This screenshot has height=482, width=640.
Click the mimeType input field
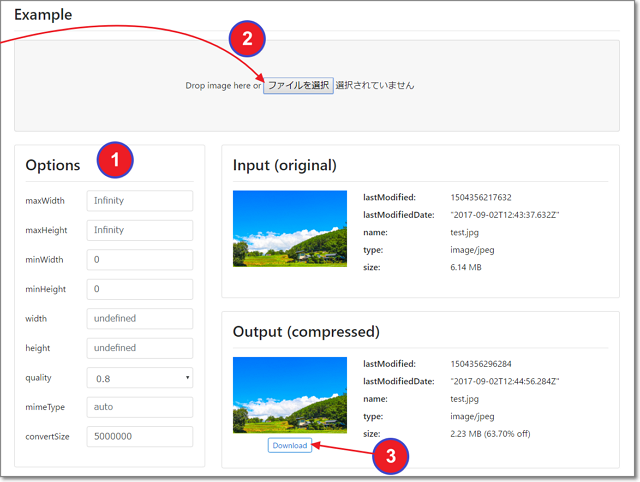[x=139, y=407]
